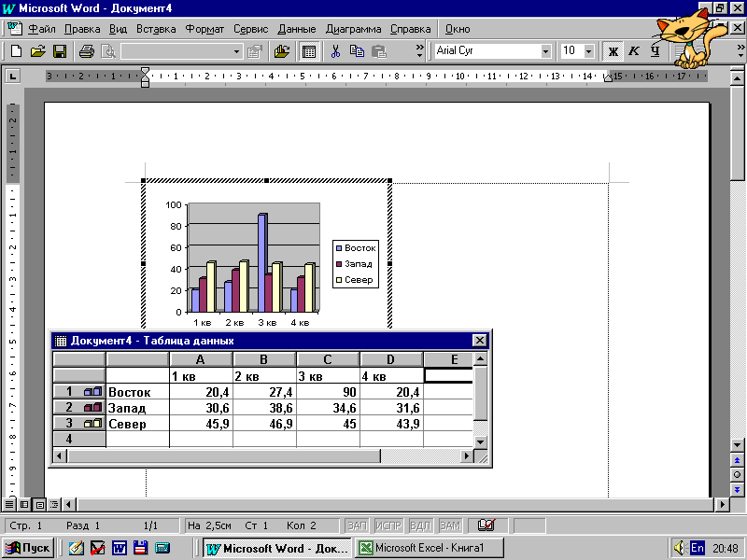Open the Вставка menu
This screenshot has height=560, width=747.
pos(156,29)
